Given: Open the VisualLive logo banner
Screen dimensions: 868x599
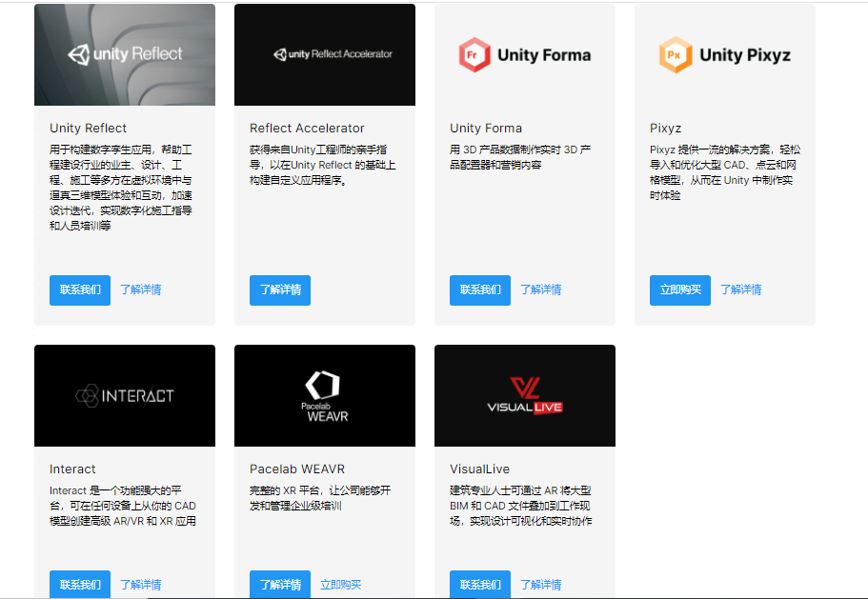Looking at the screenshot, I should (x=525, y=395).
